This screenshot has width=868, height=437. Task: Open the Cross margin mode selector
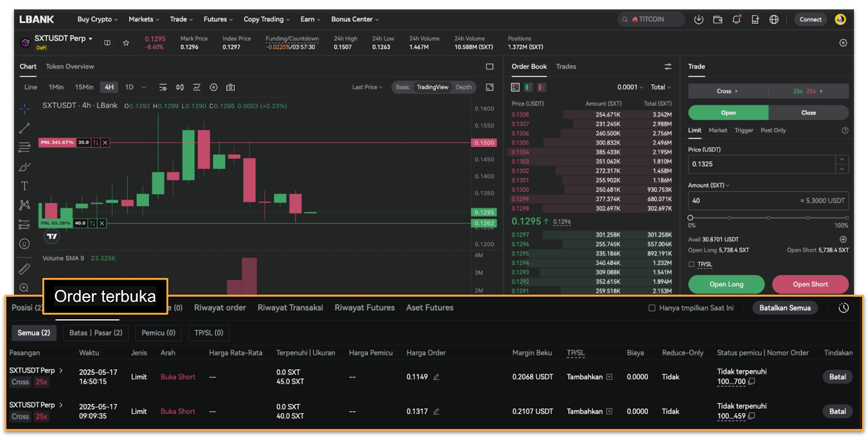(x=728, y=91)
